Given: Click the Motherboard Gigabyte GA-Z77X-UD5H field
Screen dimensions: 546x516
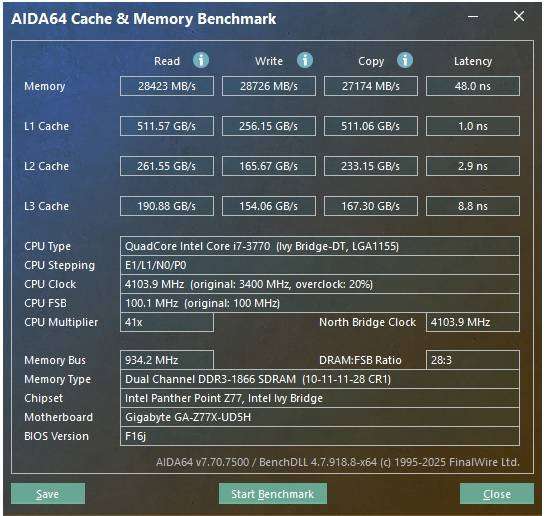Looking at the screenshot, I should [x=320, y=417].
